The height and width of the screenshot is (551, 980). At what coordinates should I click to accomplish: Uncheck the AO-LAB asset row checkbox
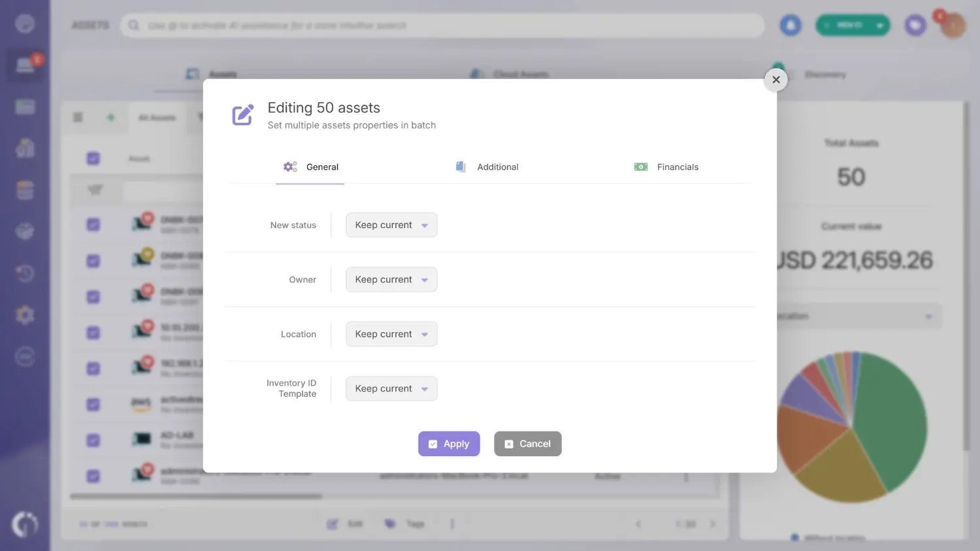93,440
